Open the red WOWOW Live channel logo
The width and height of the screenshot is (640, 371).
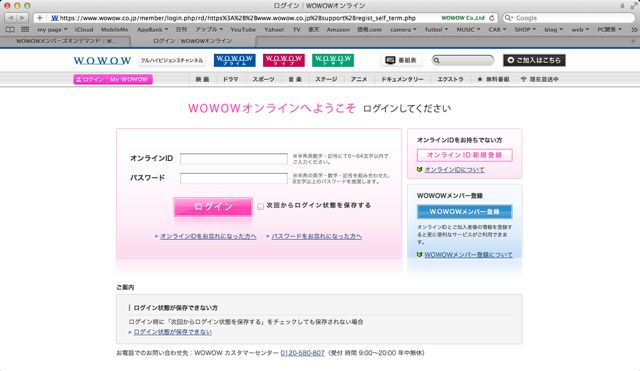[284, 60]
